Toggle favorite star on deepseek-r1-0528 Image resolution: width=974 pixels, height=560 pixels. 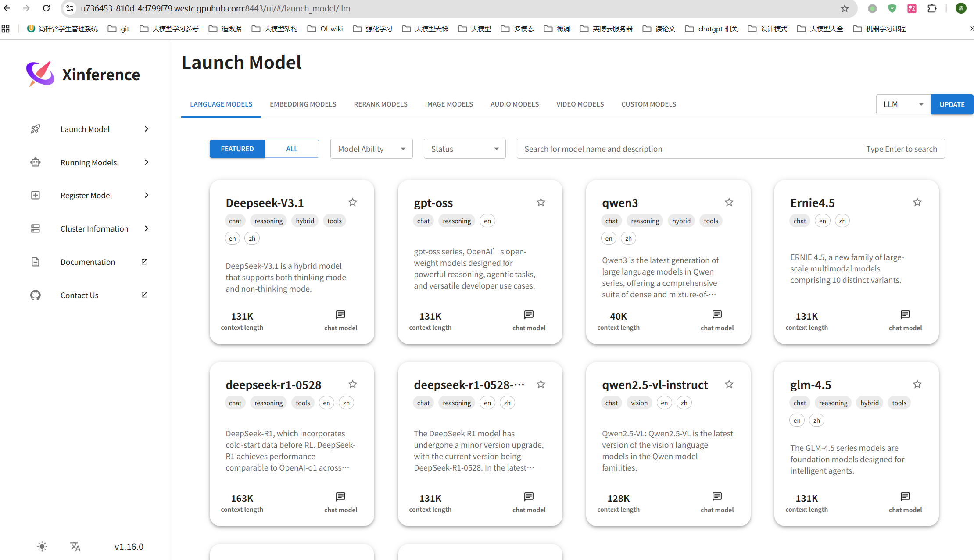coord(352,384)
